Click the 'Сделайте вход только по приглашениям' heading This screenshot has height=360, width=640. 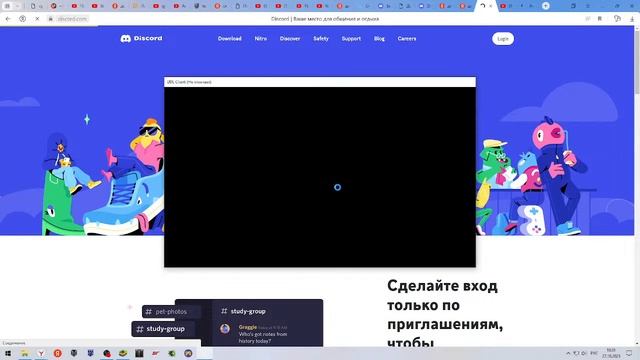pos(445,313)
